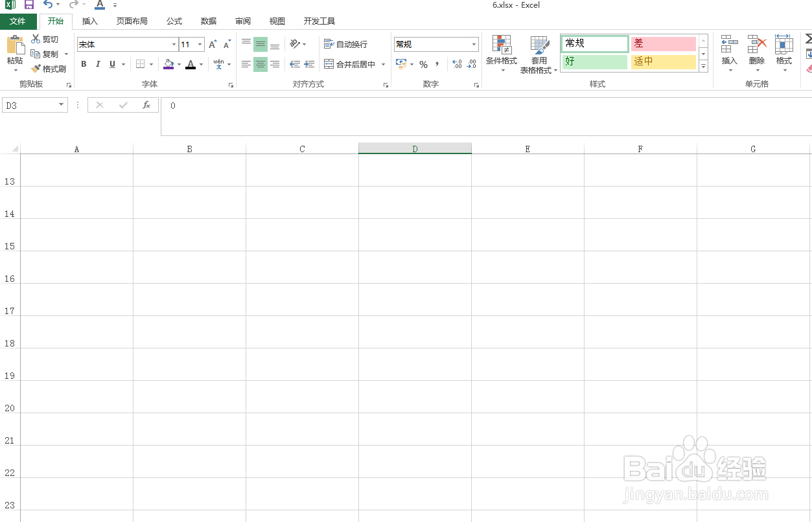
Task: Copy selection with 复制
Action: [x=45, y=54]
